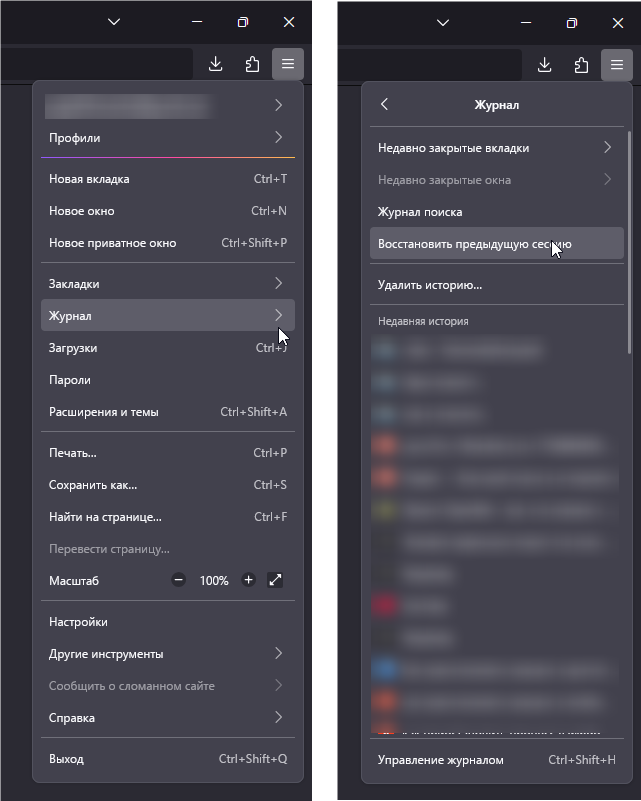Screen dimensions: 641x801
Task: Open the Другие инструменты submenu
Action: click(x=168, y=654)
